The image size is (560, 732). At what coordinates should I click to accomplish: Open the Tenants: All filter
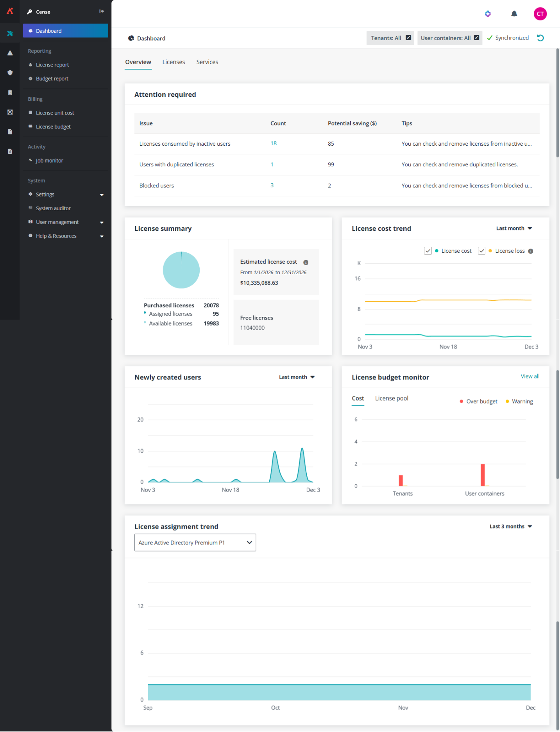click(x=390, y=38)
